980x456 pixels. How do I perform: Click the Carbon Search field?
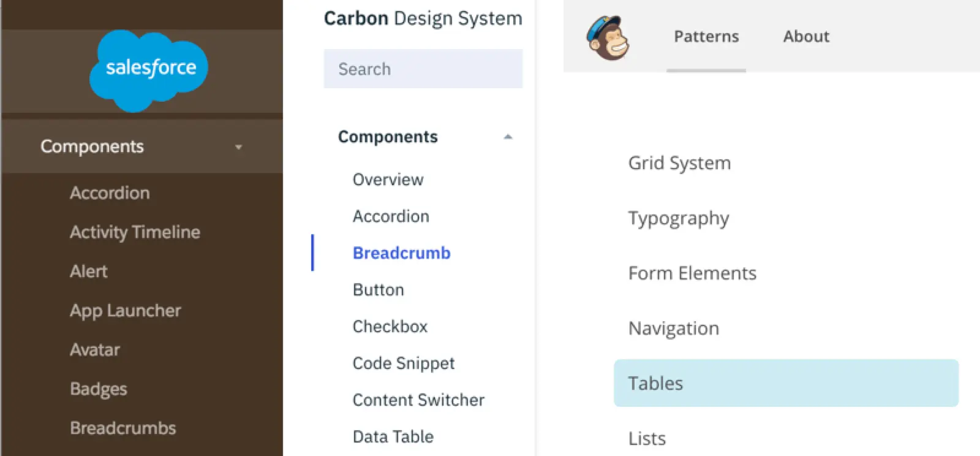423,69
